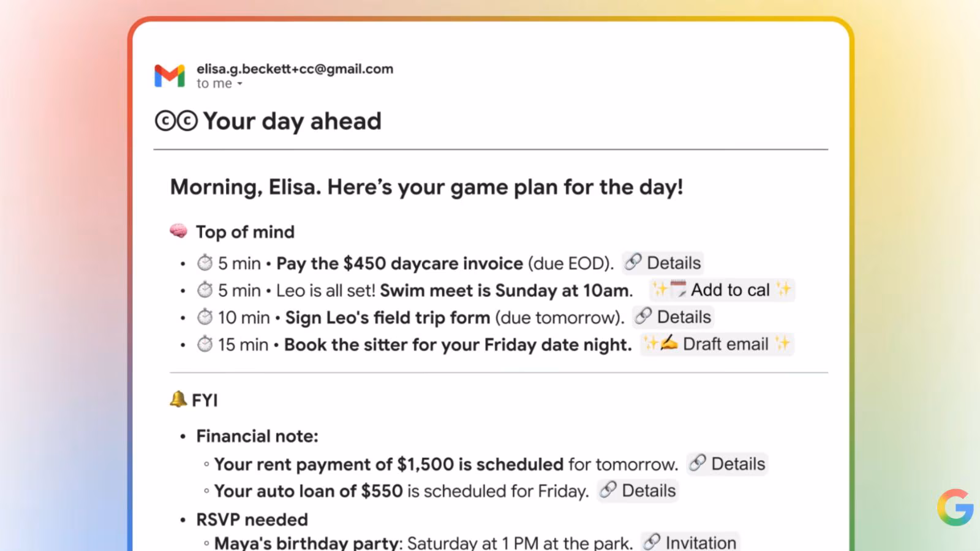Click the Gmail logo icon
The image size is (980, 551).
coord(170,76)
